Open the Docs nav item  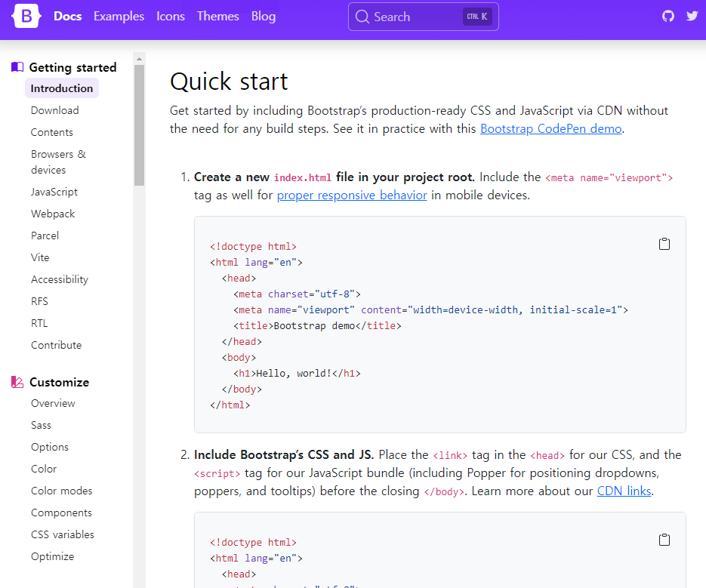[x=67, y=16]
